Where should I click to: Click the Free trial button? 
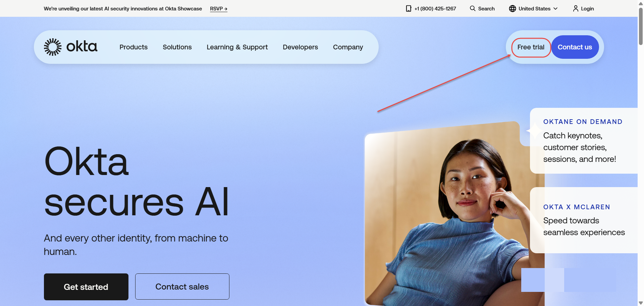tap(531, 47)
